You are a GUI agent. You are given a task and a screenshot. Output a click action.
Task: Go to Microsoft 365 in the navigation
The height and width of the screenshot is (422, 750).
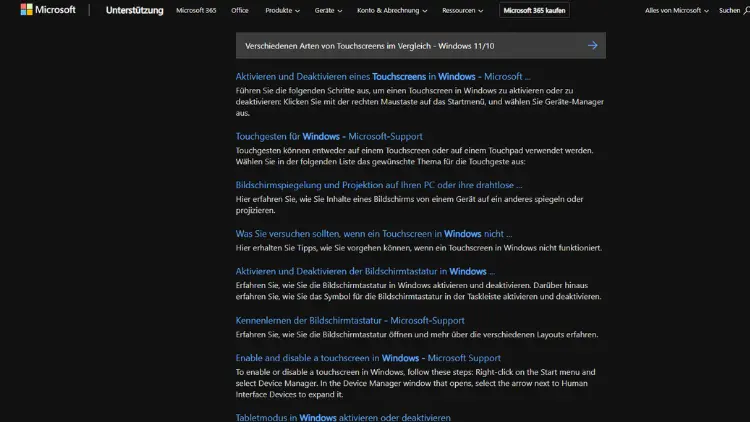(x=196, y=10)
